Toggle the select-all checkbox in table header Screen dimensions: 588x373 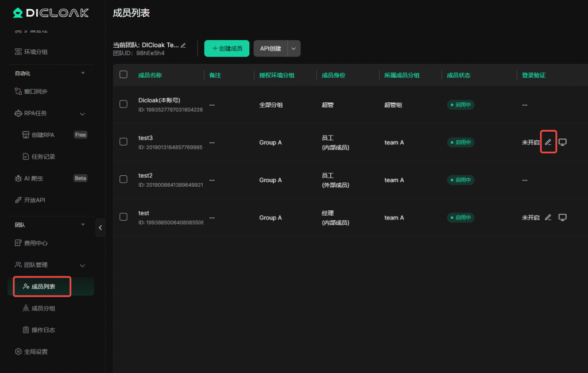point(123,75)
